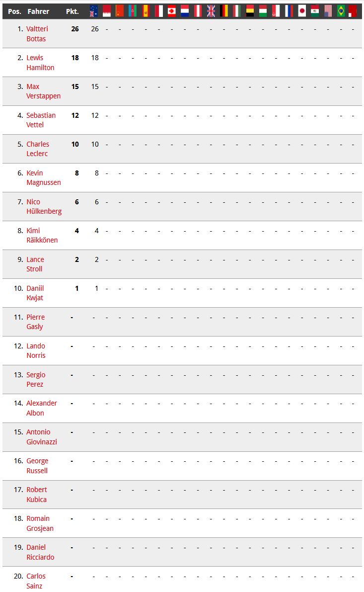This screenshot has height=592, width=364.
Task: Select the George Russell link
Action: coord(37,466)
